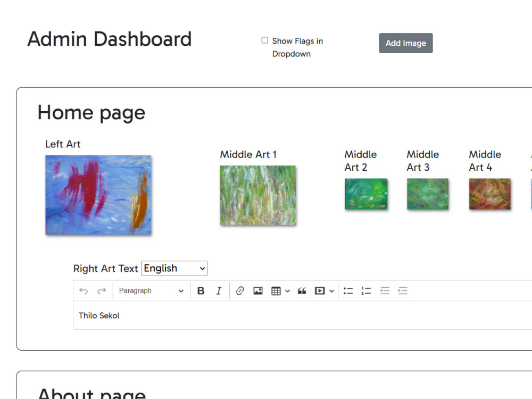Insert a table using the table icon

[x=276, y=291]
